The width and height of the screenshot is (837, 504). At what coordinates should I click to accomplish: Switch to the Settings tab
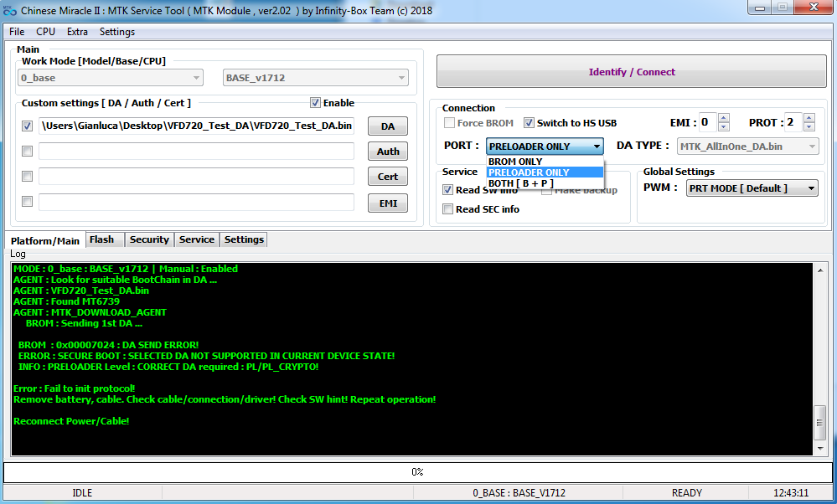tap(244, 240)
